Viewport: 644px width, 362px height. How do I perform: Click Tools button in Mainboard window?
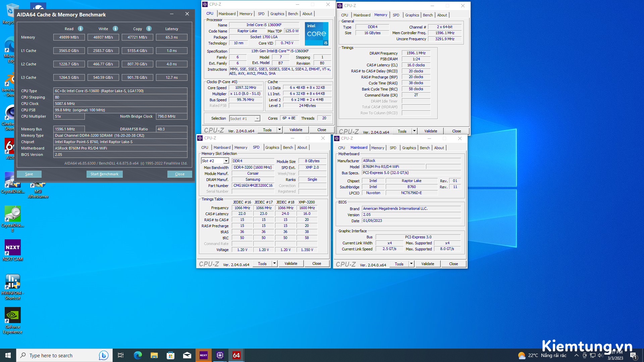[x=399, y=264]
